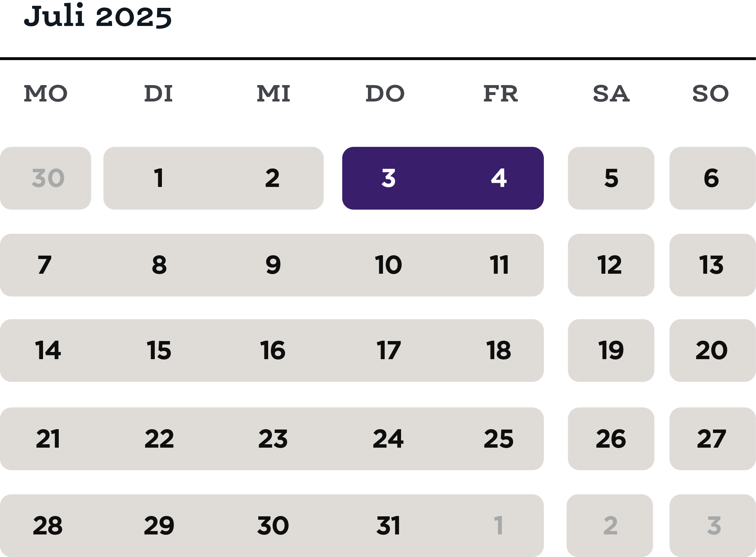Pick Thursday July 10
Viewport: 756px width, 557px height.
[388, 265]
